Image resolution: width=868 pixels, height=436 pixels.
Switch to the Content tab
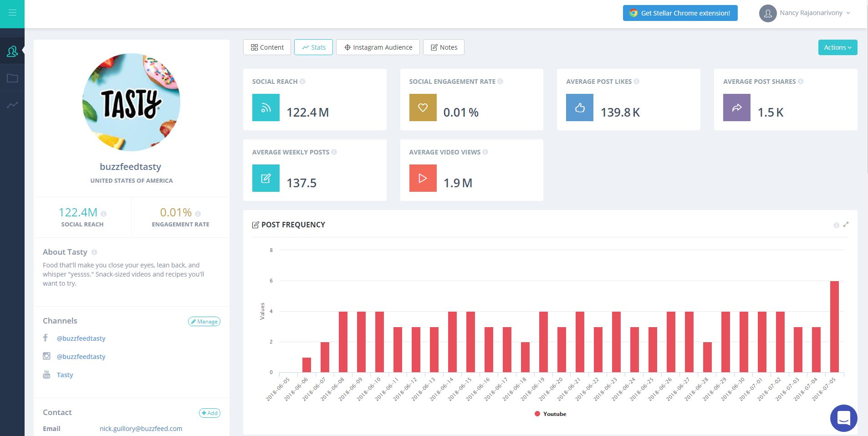point(267,47)
